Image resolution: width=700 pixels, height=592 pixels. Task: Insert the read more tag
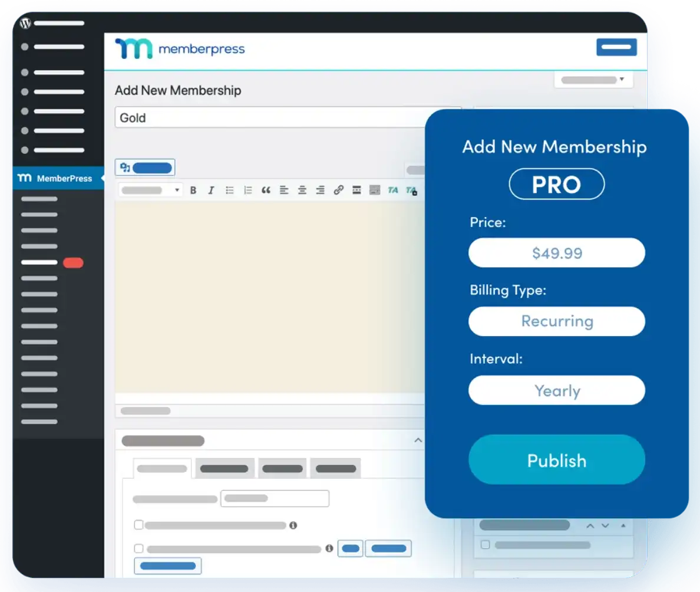pos(356,190)
